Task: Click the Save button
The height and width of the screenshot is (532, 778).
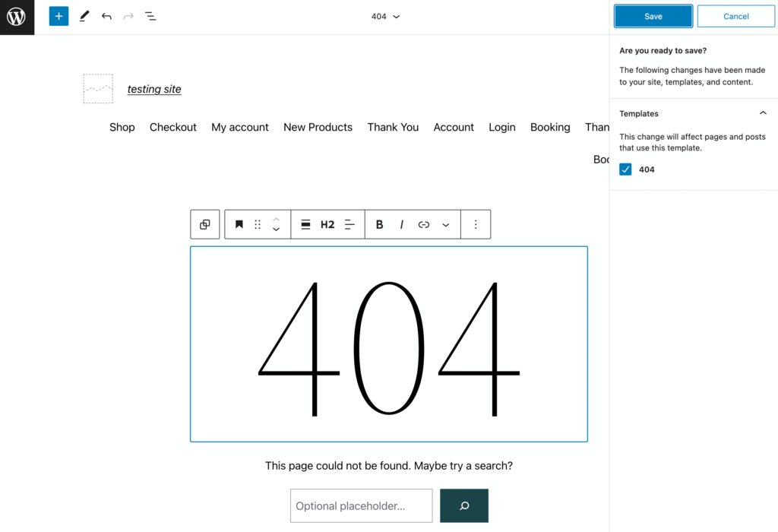Action: pos(653,15)
